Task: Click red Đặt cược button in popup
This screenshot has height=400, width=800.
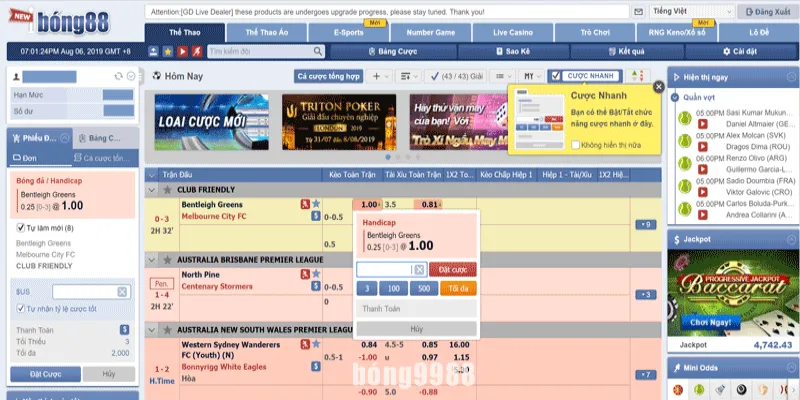Action: point(453,269)
